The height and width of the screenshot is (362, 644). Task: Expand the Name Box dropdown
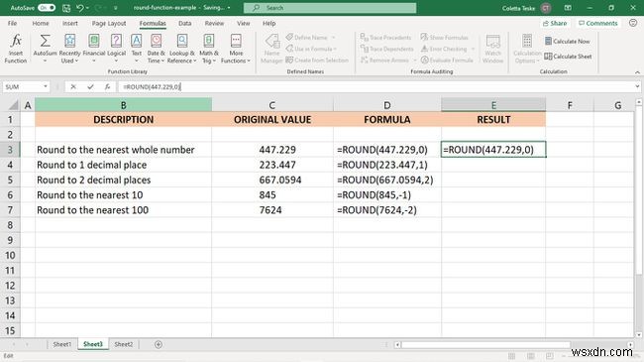pos(46,87)
